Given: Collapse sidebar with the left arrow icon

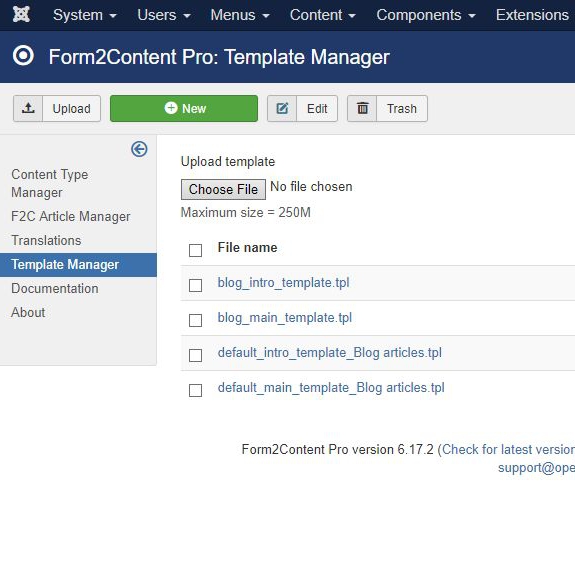Looking at the screenshot, I should (x=139, y=149).
